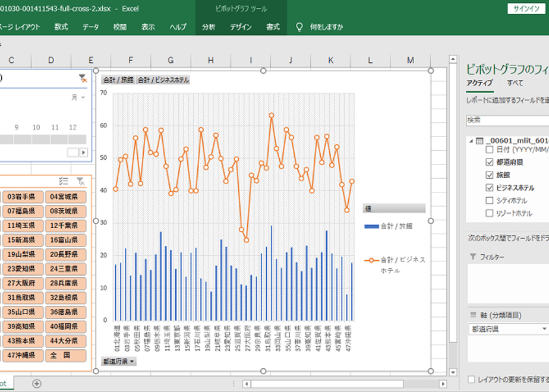549x392 pixels.
Task: Open 都道府県 axis field dropdown in pane
Action: [x=544, y=328]
